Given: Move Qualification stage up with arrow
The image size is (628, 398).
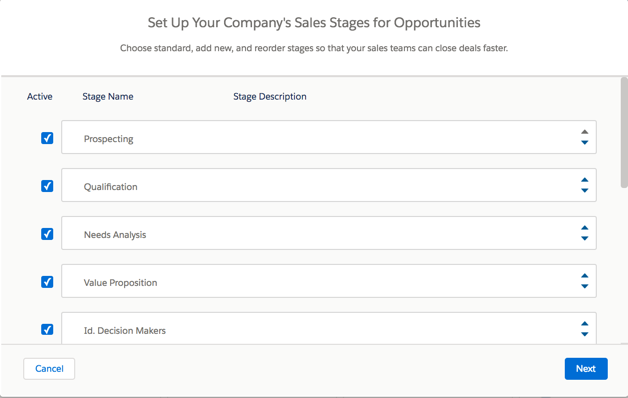Looking at the screenshot, I should (x=585, y=180).
